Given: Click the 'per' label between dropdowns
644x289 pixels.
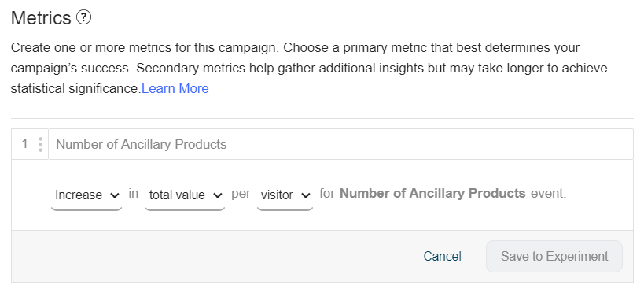Looking at the screenshot, I should pos(241,194).
